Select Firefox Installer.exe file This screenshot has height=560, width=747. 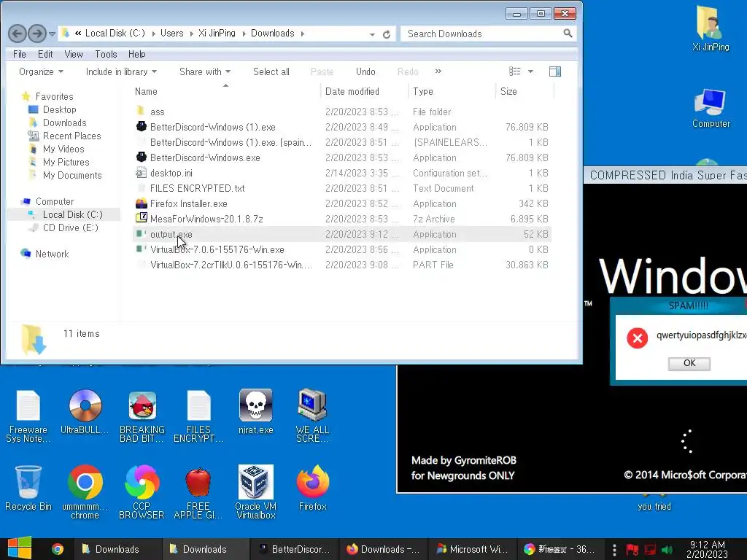point(341,203)
